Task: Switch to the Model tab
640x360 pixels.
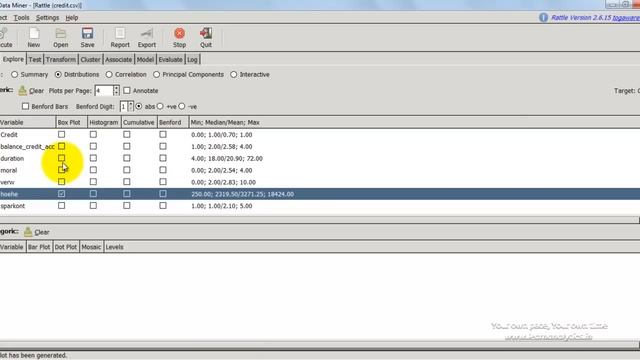Action: (x=145, y=60)
